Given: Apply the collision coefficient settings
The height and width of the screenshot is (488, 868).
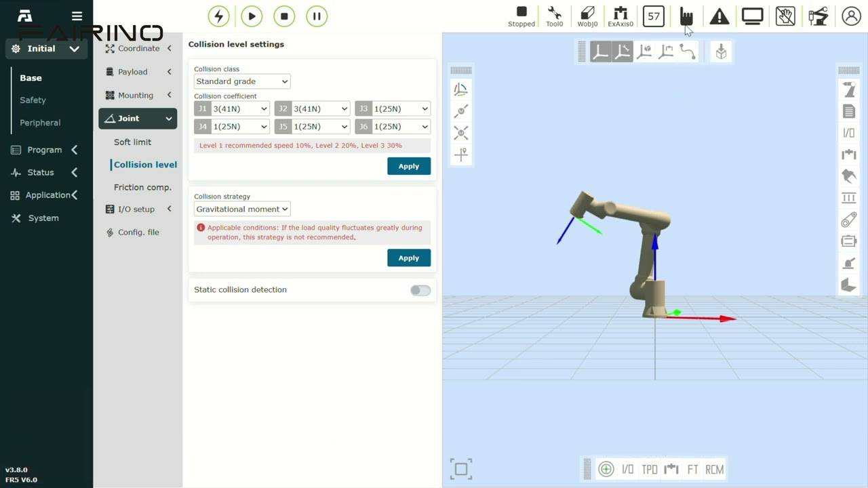Looking at the screenshot, I should [x=409, y=166].
